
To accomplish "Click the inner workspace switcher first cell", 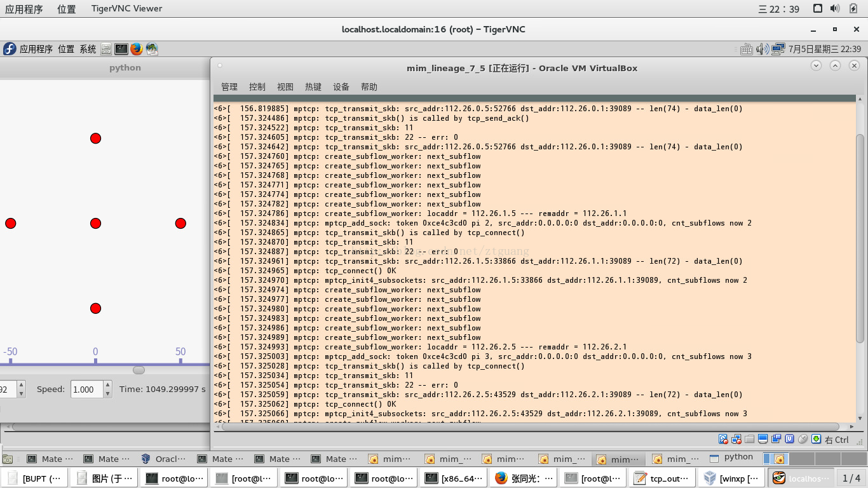I will tap(775, 459).
